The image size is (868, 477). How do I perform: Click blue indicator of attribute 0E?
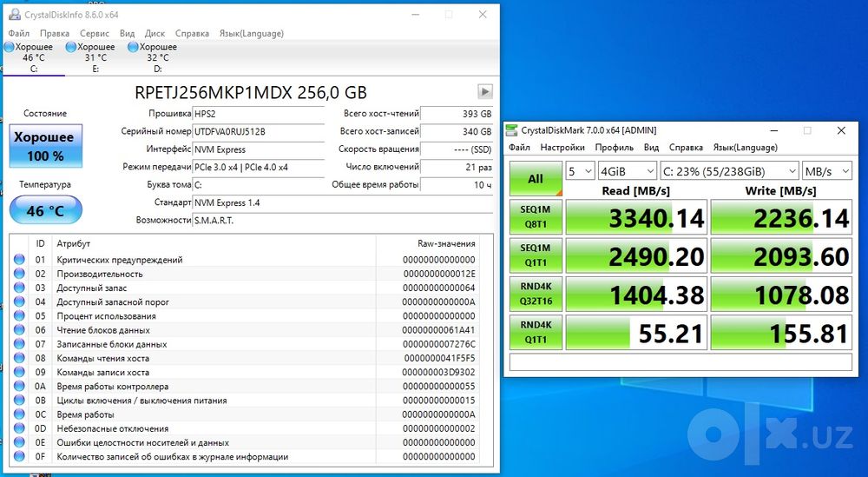coord(19,442)
